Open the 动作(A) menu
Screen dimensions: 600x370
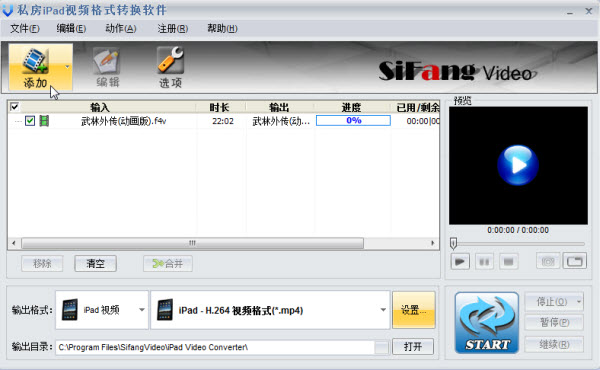121,28
